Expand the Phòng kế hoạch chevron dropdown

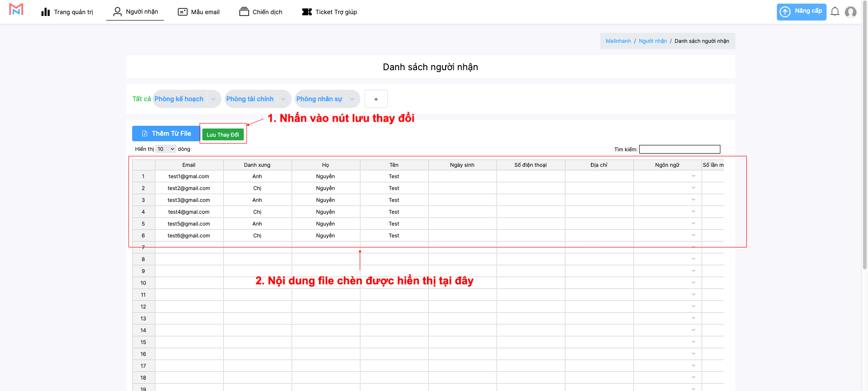pyautogui.click(x=213, y=99)
